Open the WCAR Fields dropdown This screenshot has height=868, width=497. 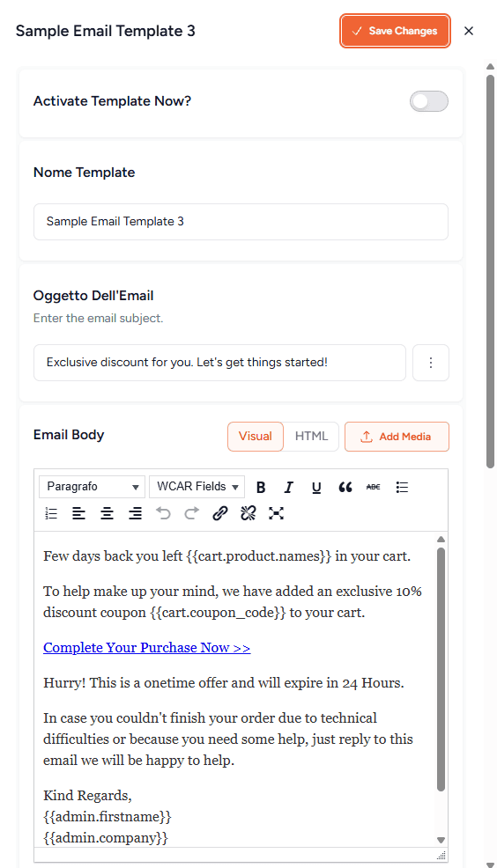[197, 487]
